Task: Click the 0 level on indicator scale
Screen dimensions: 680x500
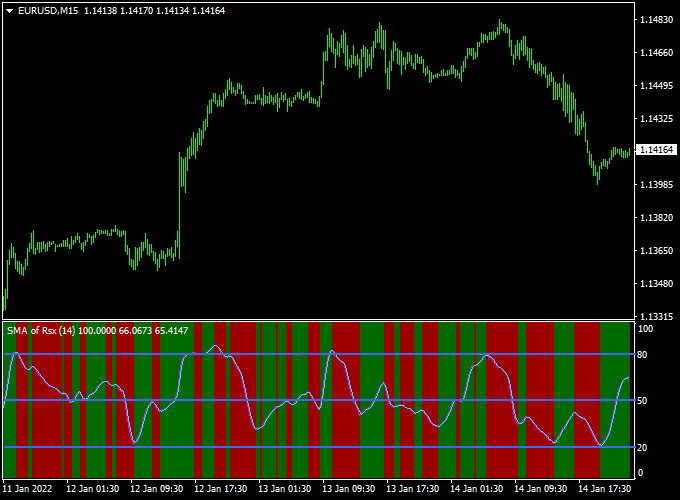Action: point(641,472)
